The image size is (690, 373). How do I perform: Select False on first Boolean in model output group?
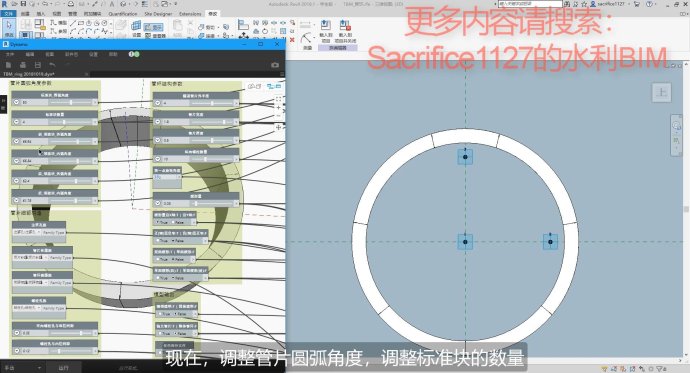tap(180, 314)
